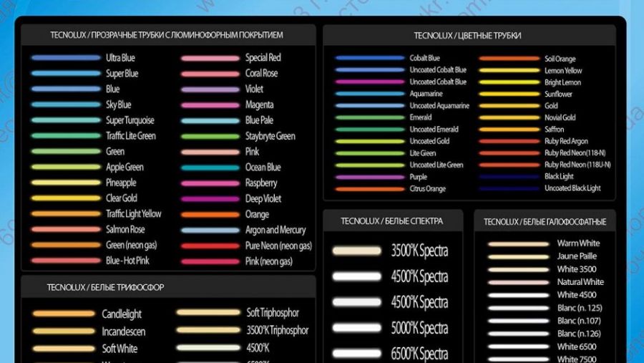Pick the Pineapple yellow swatch

[x=66, y=183]
